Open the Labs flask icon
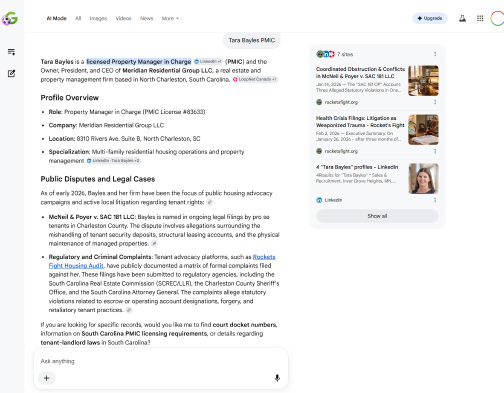The image size is (504, 393). [462, 18]
